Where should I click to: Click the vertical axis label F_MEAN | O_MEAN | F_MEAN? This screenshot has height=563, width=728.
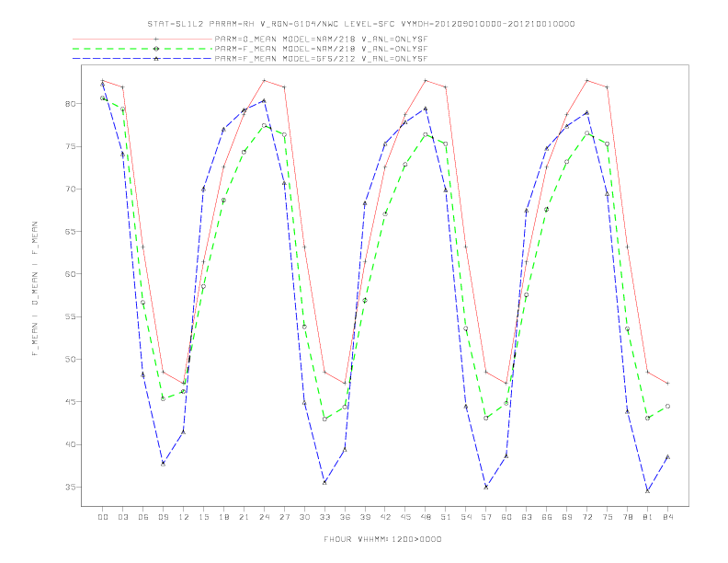35,289
